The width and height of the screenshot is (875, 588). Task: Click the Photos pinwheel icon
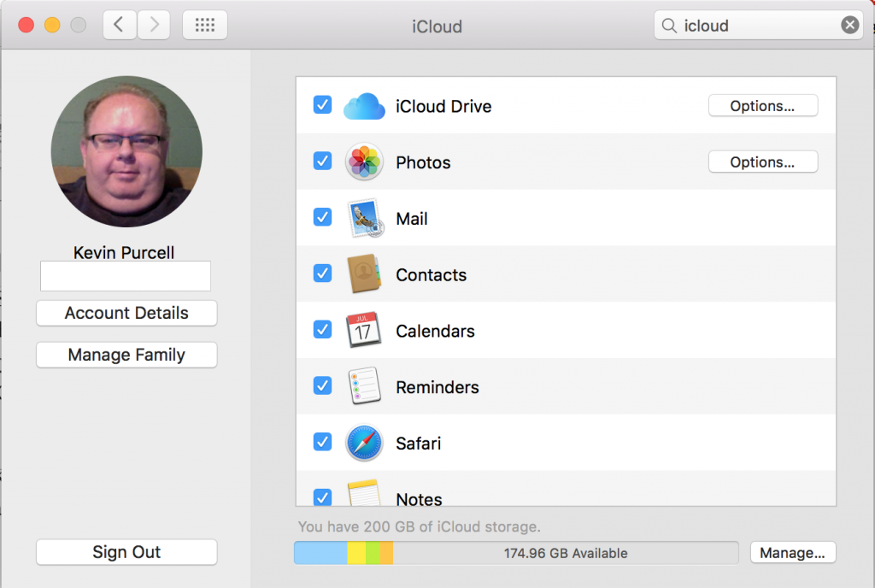pyautogui.click(x=364, y=162)
